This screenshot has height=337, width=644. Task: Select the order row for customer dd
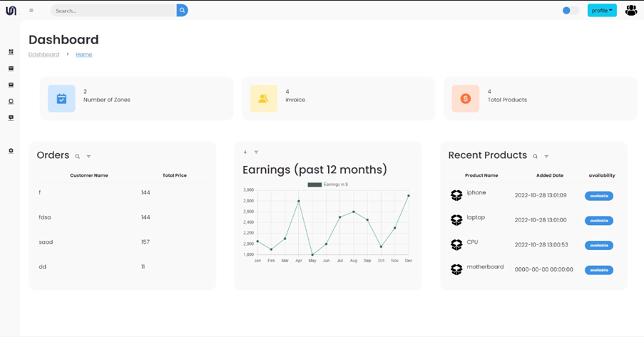pos(123,266)
